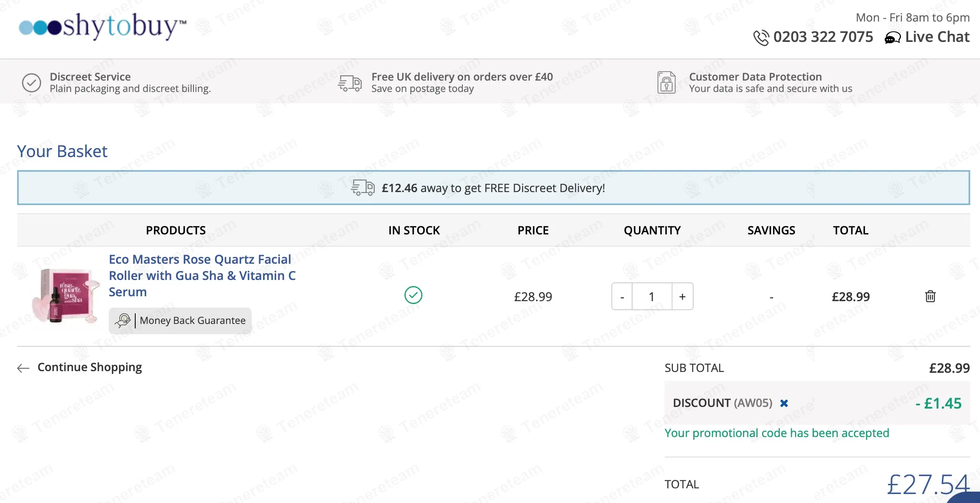Click the final total £27.54
The width and height of the screenshot is (980, 503).
[x=928, y=484]
